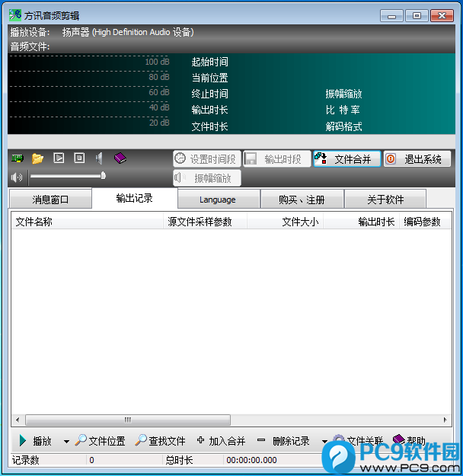Click the 文件位置 toolbar item
Image resolution: width=463 pixels, height=476 pixels.
(101, 441)
